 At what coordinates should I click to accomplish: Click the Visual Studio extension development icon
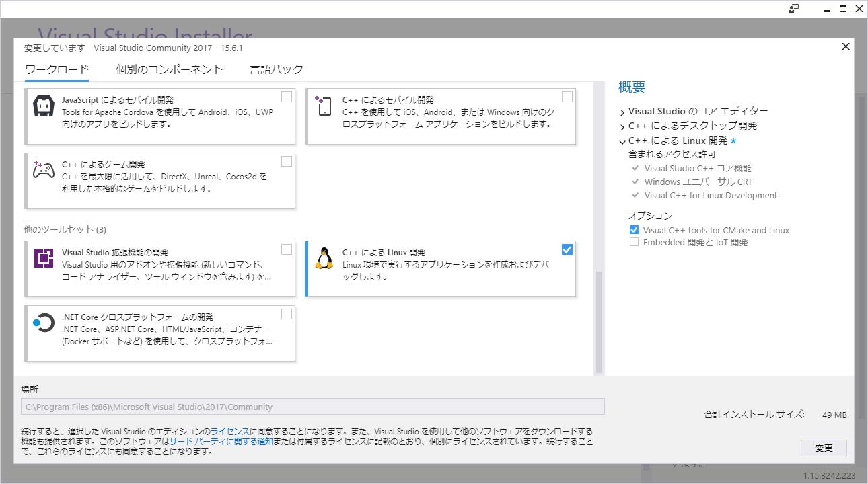[x=44, y=258]
